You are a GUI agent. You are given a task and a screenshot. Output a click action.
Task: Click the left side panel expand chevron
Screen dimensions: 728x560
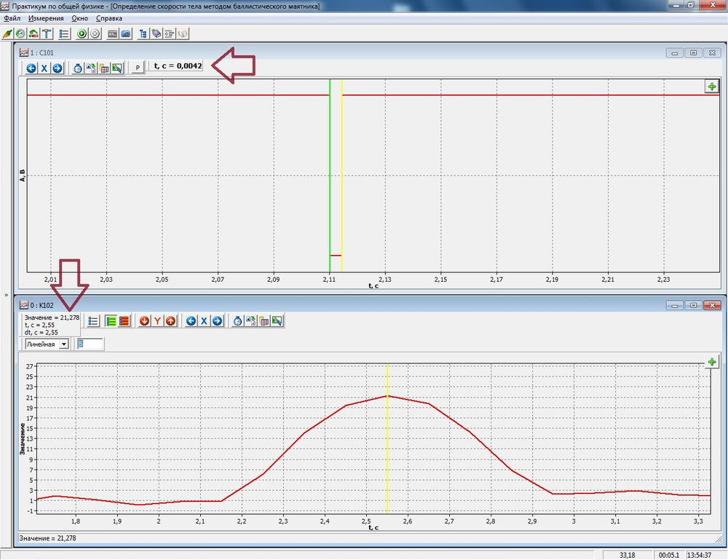[7, 297]
